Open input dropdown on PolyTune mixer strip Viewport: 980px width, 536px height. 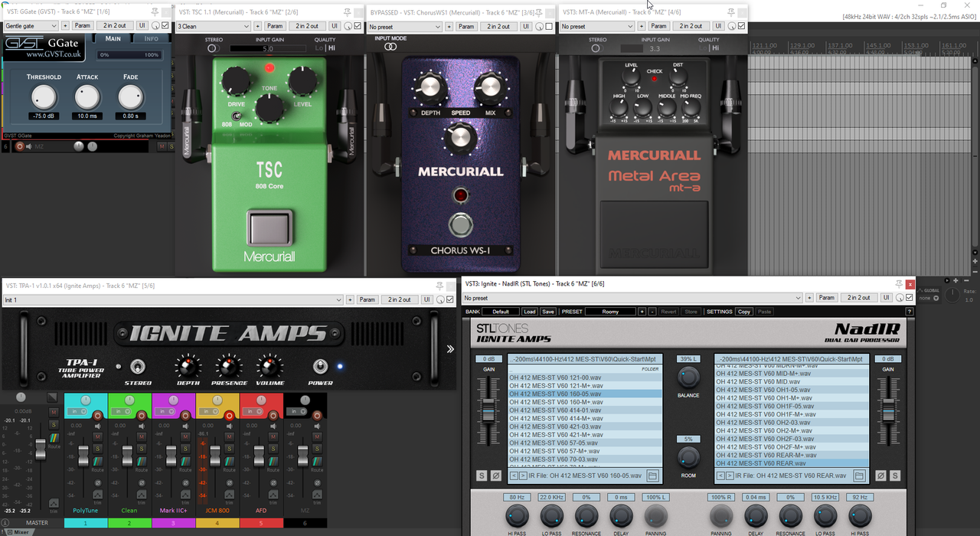78,412
